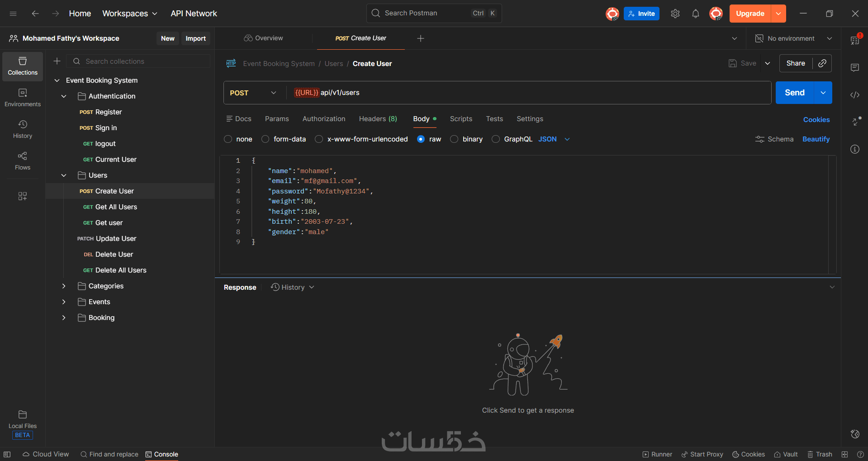Select x-www-form-urlencoded body type
The image size is (868, 461).
319,139
